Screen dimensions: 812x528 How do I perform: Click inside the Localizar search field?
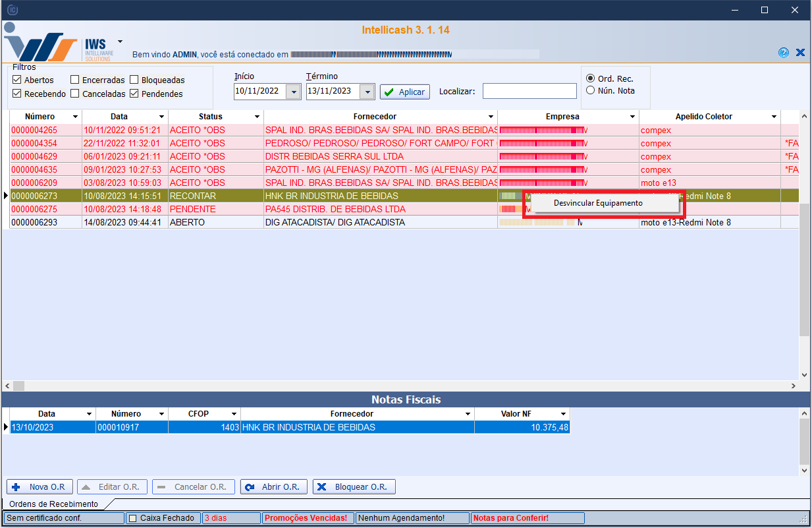coord(529,91)
